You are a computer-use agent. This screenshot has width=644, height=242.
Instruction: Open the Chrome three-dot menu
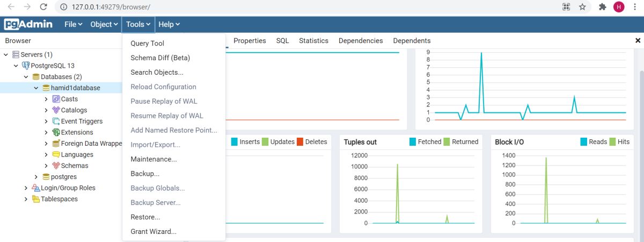tap(635, 7)
